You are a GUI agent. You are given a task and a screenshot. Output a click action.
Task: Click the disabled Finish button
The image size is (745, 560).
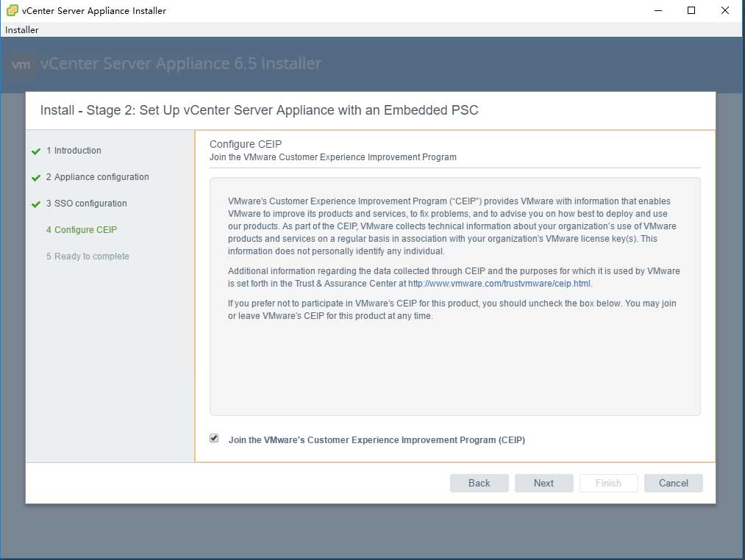[608, 483]
